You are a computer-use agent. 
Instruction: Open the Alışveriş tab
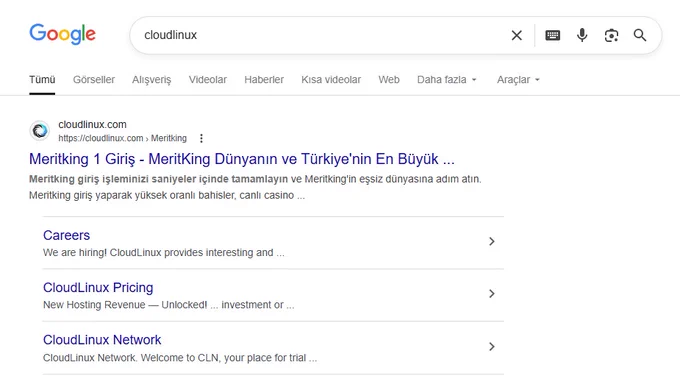coord(152,80)
